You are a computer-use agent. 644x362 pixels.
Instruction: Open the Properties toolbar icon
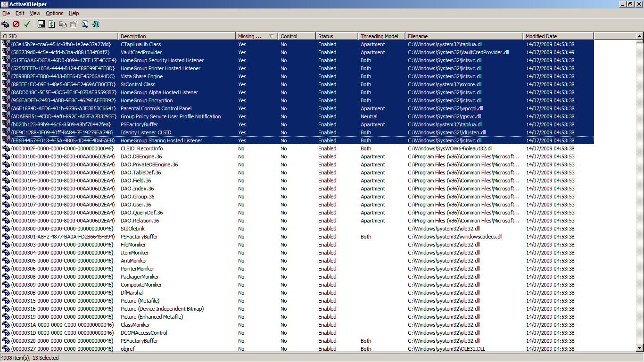pos(74,24)
